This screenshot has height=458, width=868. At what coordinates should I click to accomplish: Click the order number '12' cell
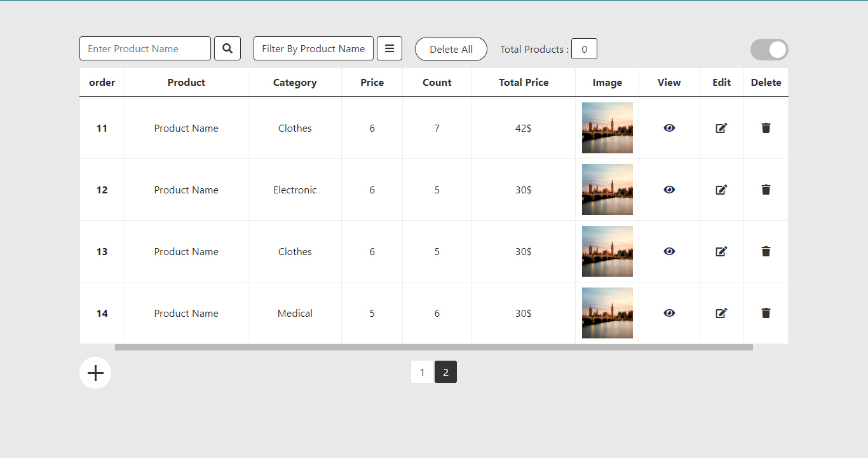[x=102, y=190]
